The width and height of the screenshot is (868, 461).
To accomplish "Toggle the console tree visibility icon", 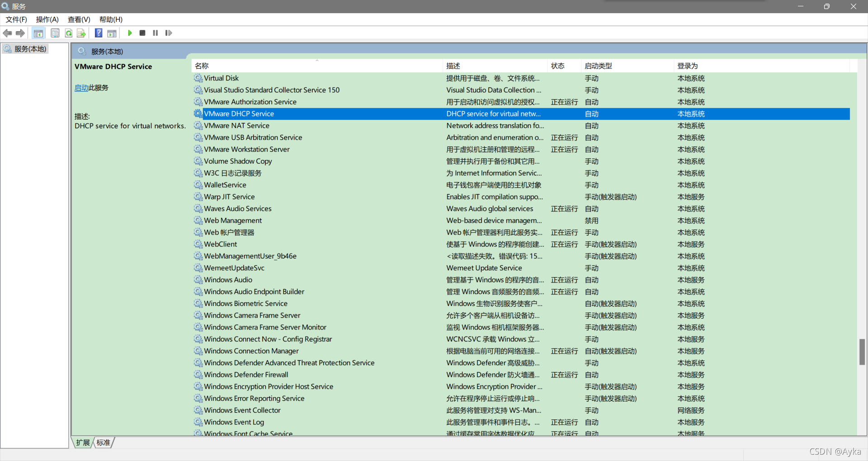I will (38, 33).
